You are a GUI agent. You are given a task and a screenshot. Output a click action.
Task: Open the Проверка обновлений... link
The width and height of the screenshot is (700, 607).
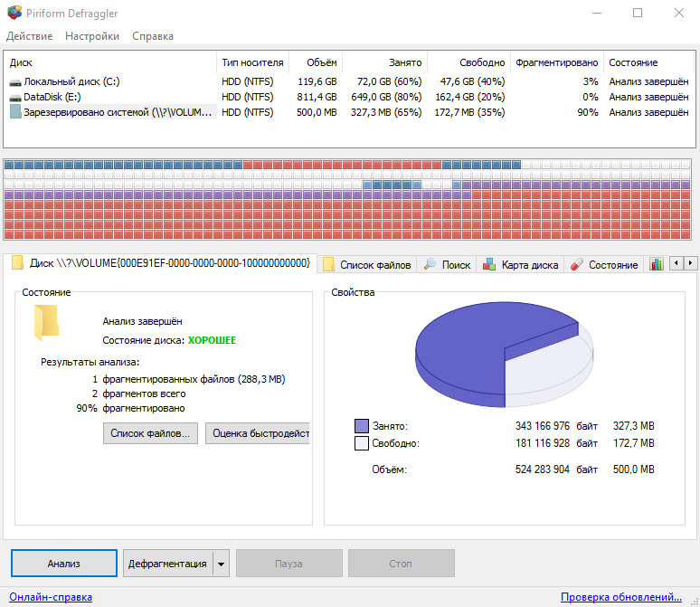pyautogui.click(x=621, y=597)
